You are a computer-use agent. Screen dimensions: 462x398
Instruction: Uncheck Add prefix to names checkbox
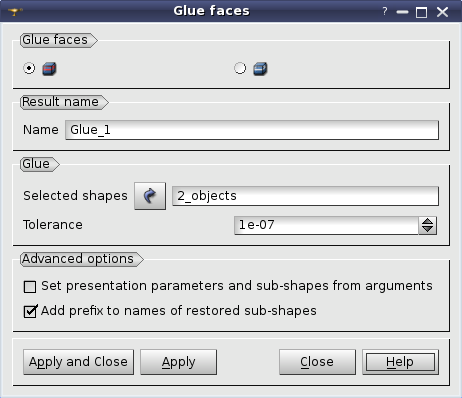tap(30, 311)
